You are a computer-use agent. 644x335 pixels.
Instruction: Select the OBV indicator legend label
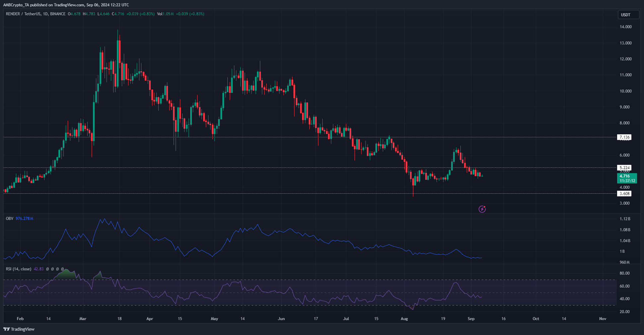[x=10, y=219]
